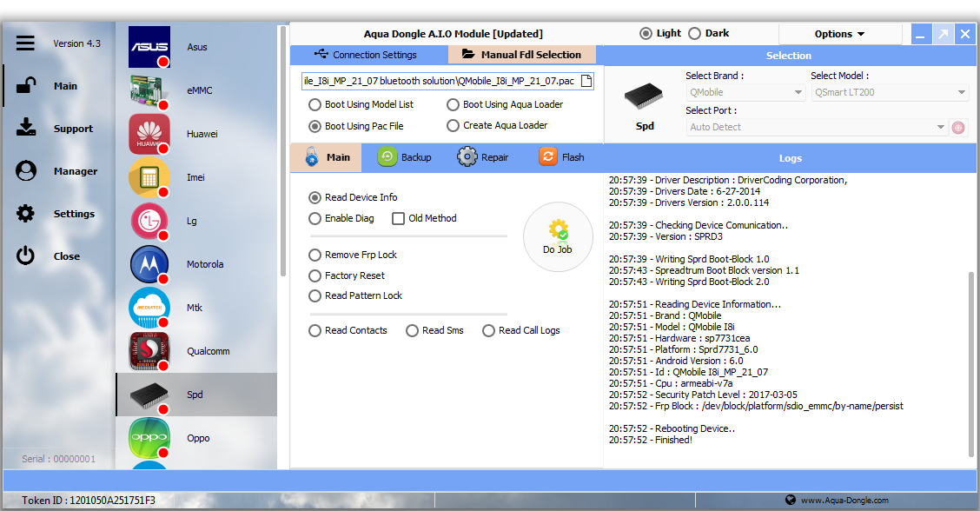Switch to the Flash tab

tap(561, 157)
